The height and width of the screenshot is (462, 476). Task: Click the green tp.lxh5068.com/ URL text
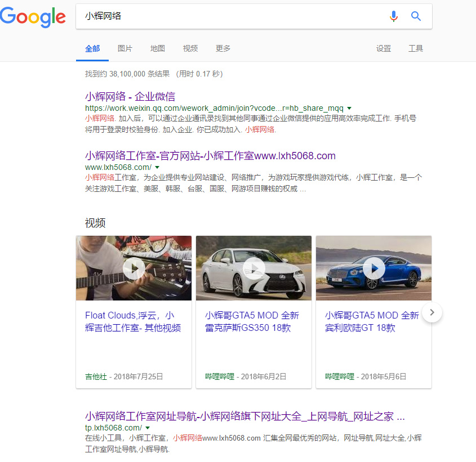click(113, 428)
